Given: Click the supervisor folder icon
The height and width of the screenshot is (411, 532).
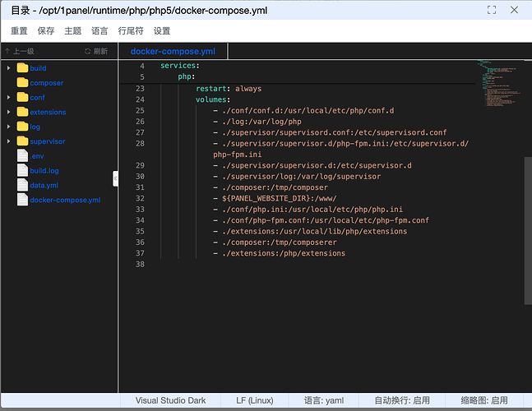Looking at the screenshot, I should coord(22,141).
